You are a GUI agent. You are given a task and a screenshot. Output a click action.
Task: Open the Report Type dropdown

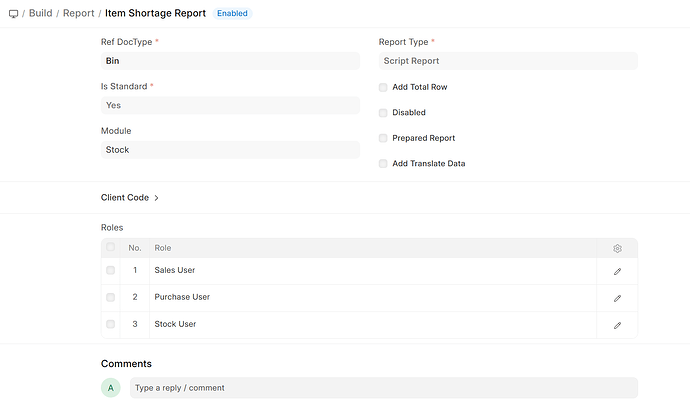[x=507, y=61]
